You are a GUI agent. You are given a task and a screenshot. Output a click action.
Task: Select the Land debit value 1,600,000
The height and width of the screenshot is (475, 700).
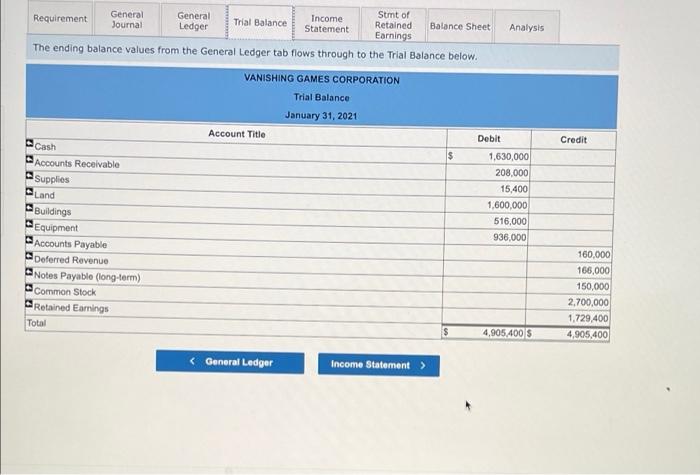(507, 205)
